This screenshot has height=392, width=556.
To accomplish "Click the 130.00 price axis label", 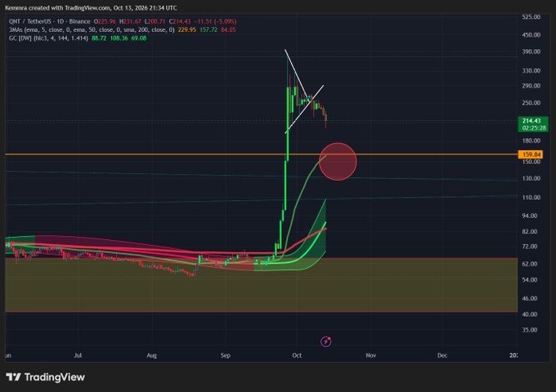I will [x=531, y=178].
